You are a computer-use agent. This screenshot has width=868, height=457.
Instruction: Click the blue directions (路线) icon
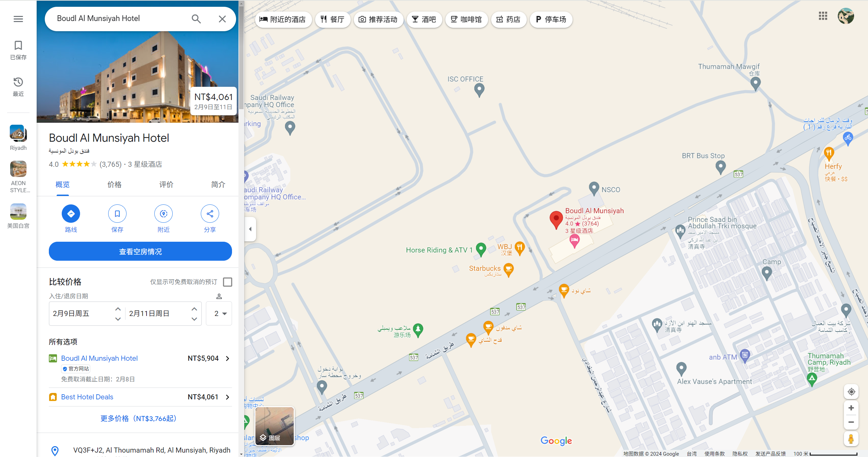(x=71, y=214)
